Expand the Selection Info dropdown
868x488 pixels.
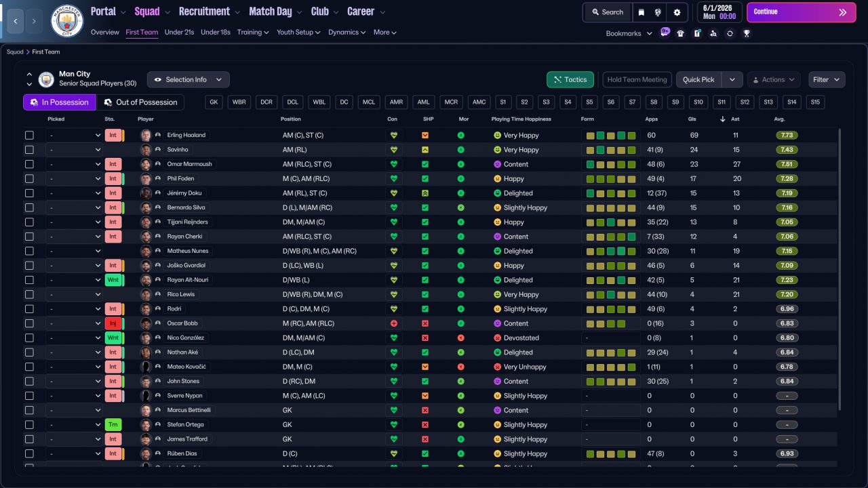pyautogui.click(x=188, y=79)
